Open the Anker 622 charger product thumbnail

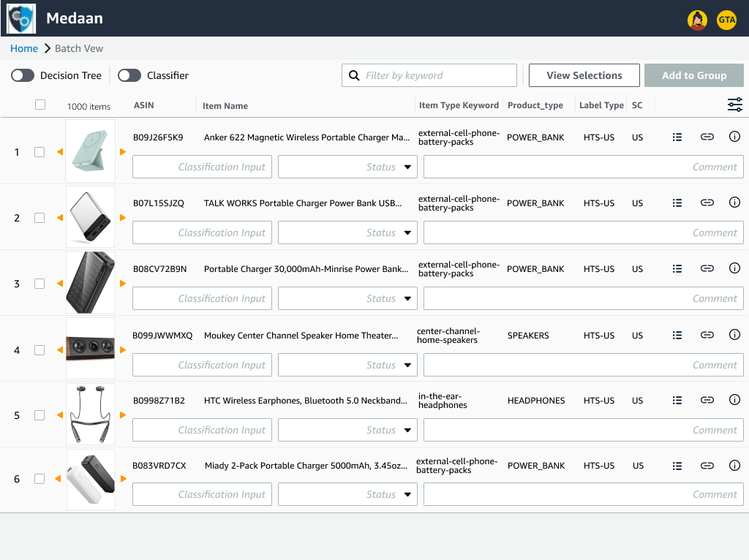(90, 151)
